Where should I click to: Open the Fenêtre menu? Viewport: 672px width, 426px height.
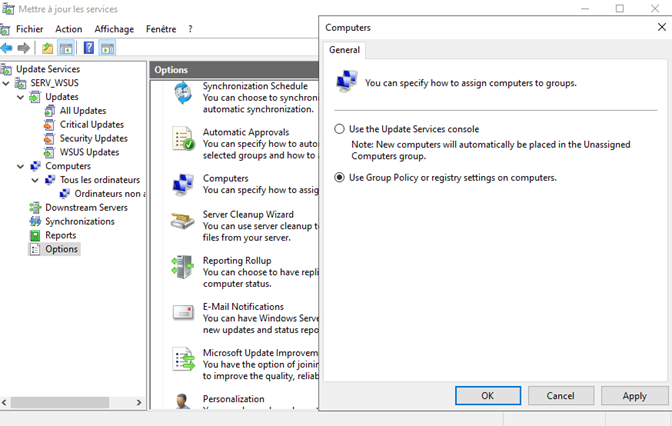click(161, 29)
